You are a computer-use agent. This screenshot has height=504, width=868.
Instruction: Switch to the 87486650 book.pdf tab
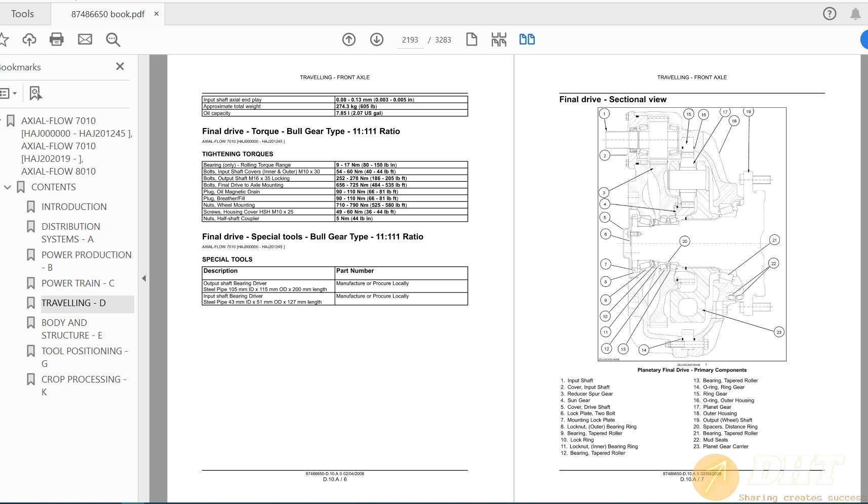pyautogui.click(x=107, y=14)
